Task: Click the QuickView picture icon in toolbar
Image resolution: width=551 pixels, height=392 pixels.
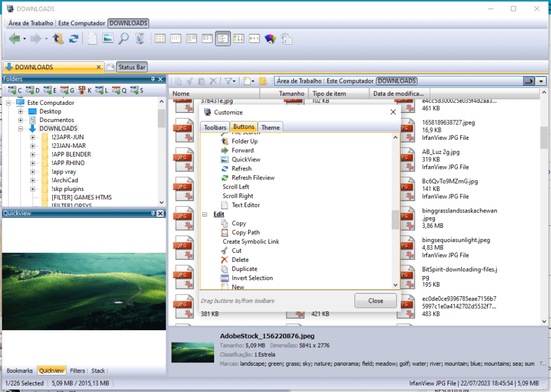Action: 108,38
